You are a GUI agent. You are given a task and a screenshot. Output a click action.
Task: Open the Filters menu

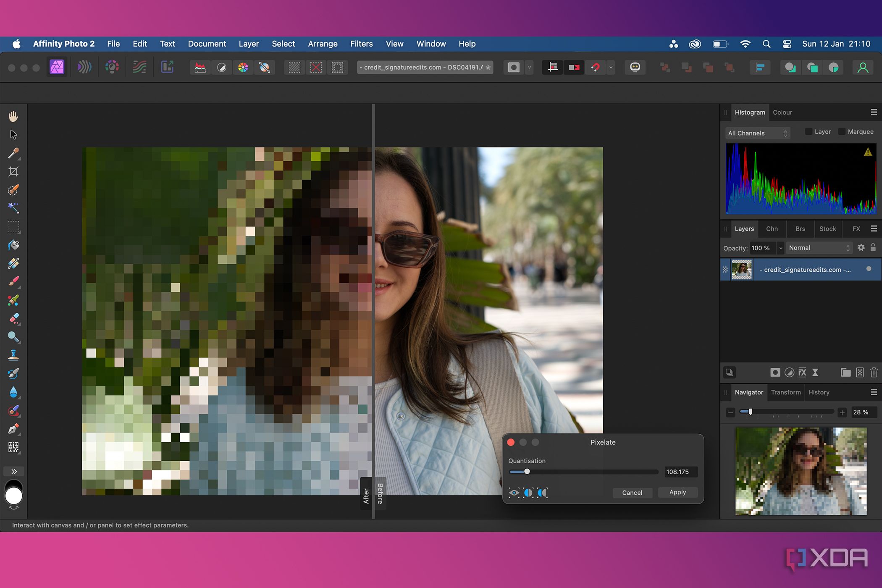coord(361,44)
